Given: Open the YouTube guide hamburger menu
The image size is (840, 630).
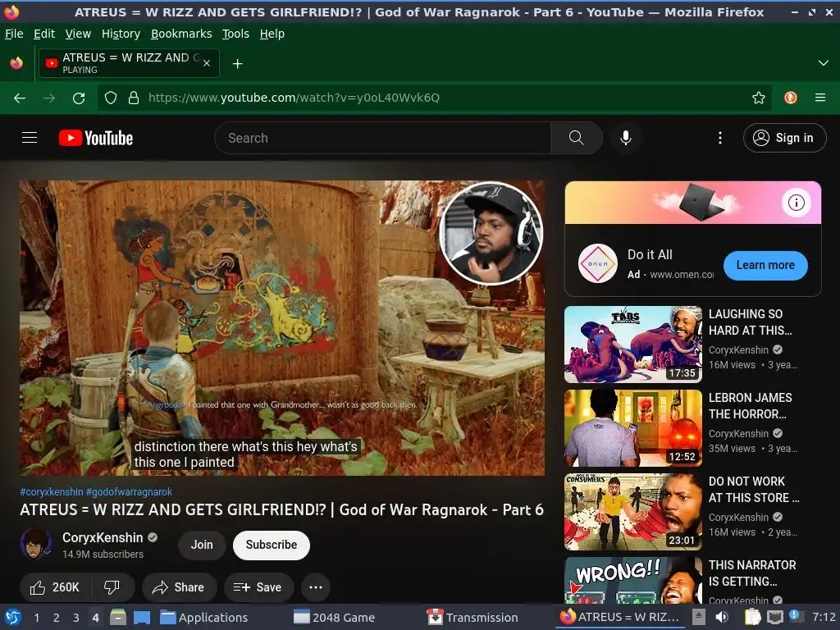Looking at the screenshot, I should 30,138.
